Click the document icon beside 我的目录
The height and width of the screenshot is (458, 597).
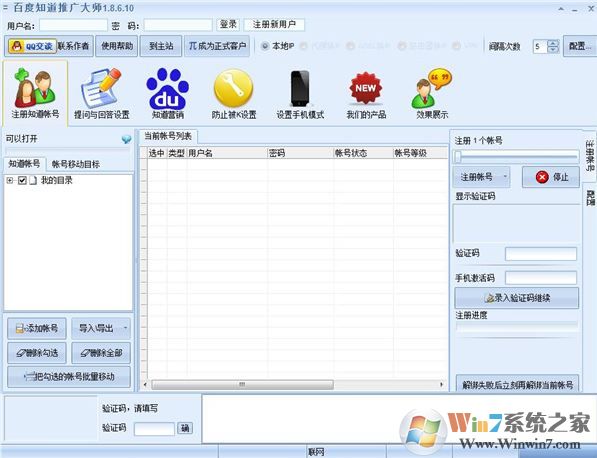[34, 180]
